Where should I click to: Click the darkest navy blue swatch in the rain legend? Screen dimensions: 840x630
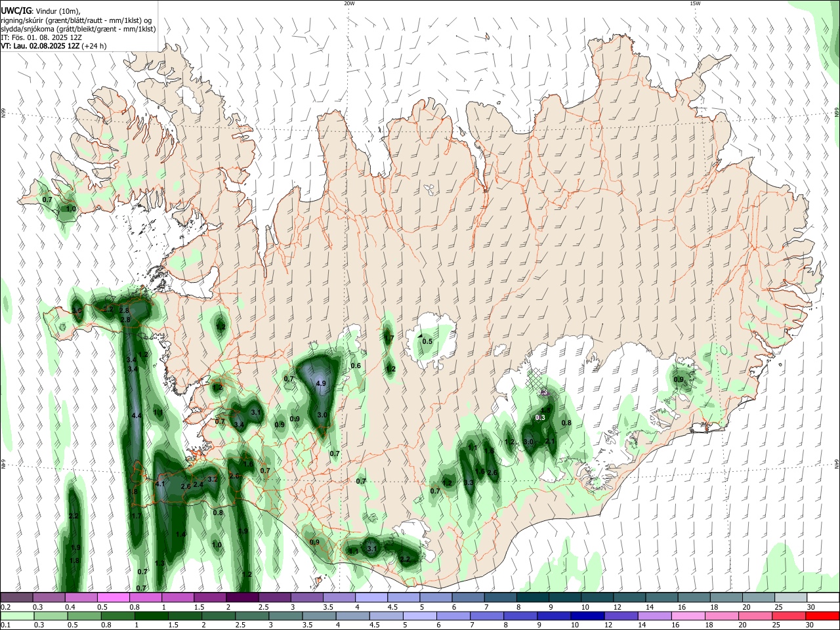586,616
